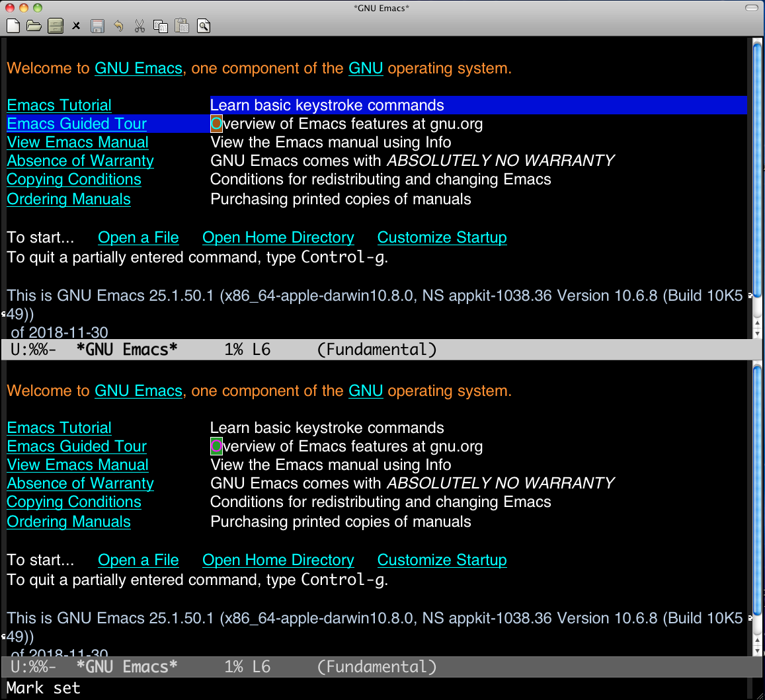The width and height of the screenshot is (765, 700).
Task: Click bottom pane scrollbar up arrow
Action: point(757,639)
